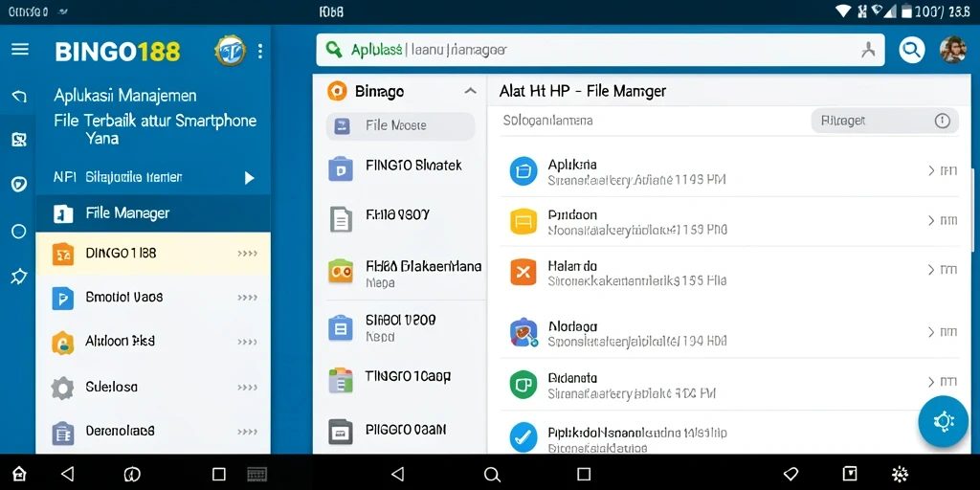
Task: Click the sparkle icon at bottom right corner
Action: tap(900, 474)
